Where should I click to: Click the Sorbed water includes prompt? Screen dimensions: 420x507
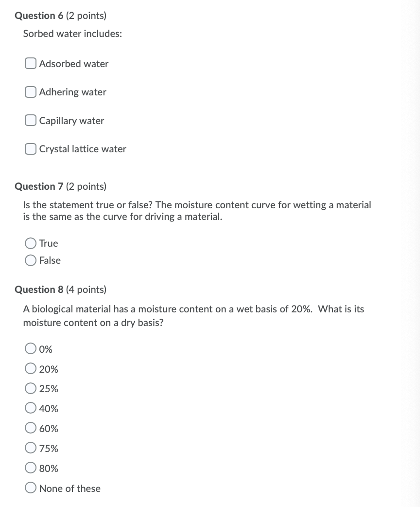[x=72, y=34]
